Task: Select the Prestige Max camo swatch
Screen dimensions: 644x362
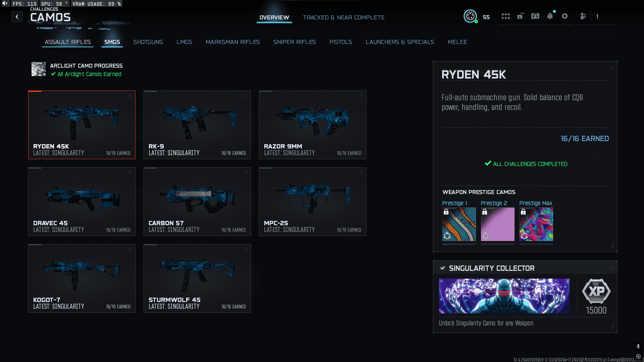Action: pos(536,224)
